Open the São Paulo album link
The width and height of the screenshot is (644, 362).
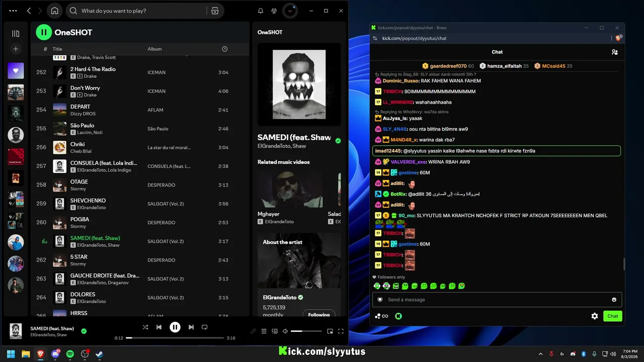point(158,129)
